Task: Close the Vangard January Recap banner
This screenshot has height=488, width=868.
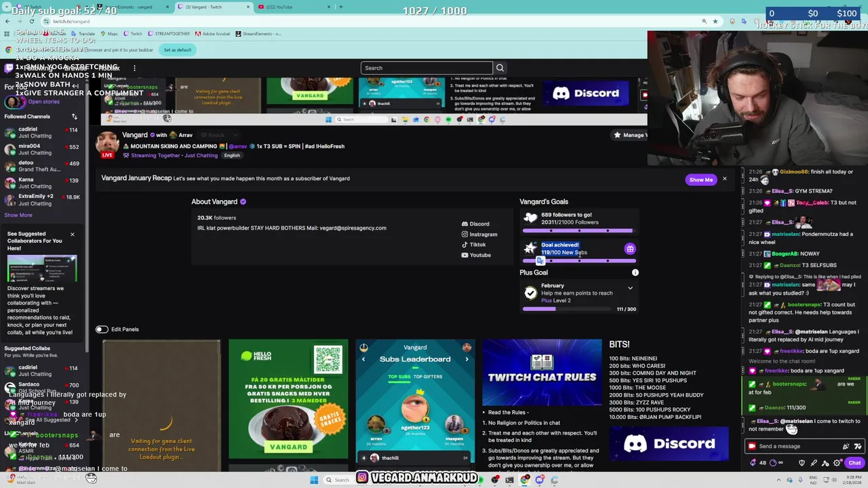Action: click(724, 179)
